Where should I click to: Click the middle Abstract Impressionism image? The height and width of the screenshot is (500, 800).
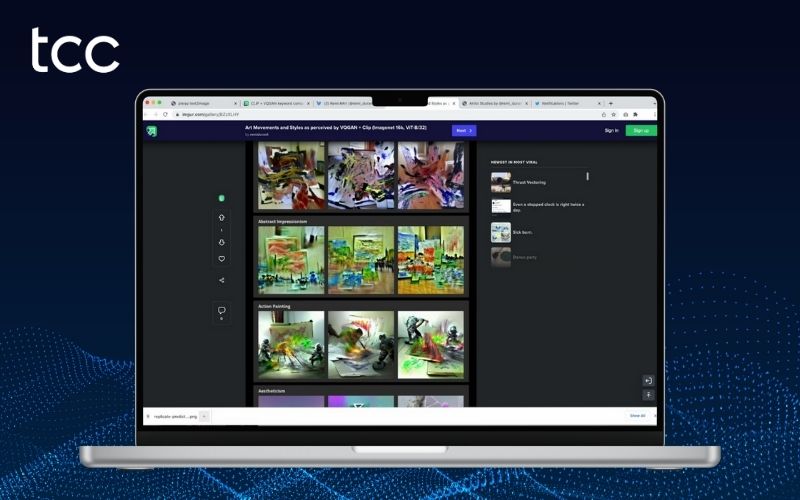[361, 260]
